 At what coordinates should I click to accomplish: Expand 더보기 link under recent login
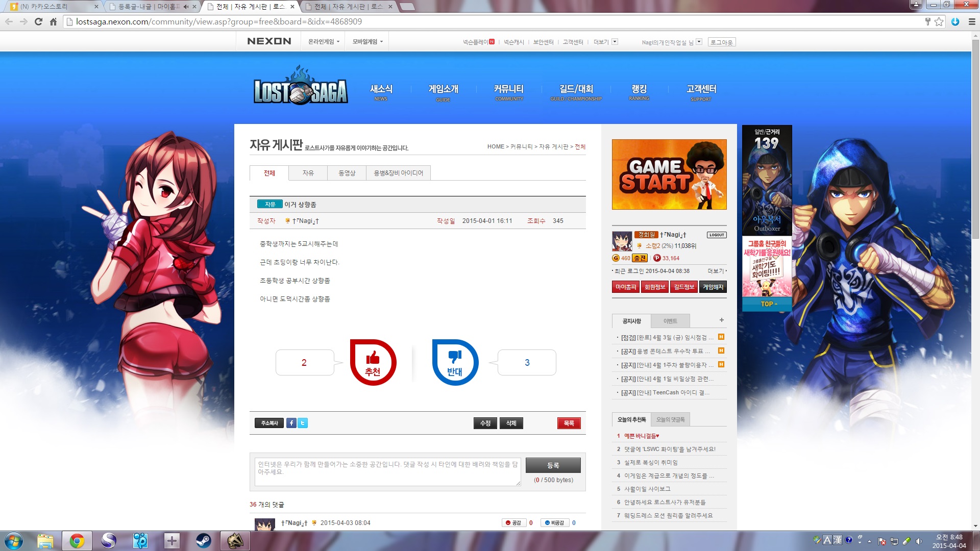tap(717, 271)
